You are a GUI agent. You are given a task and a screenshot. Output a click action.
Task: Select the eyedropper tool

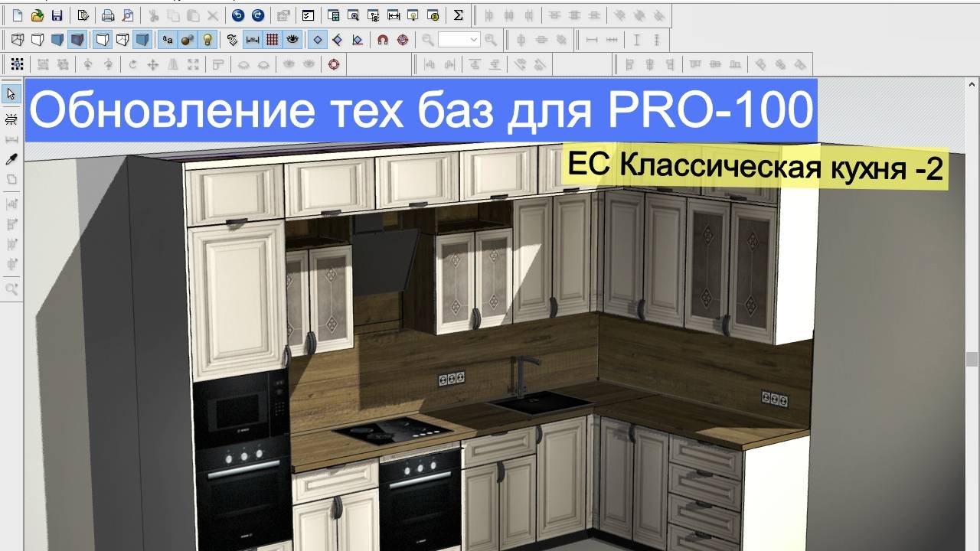point(11,159)
